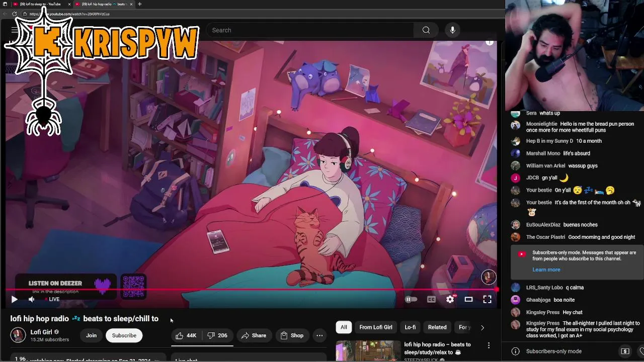Open the Shop button
This screenshot has width=644, height=362.
pos(292,335)
